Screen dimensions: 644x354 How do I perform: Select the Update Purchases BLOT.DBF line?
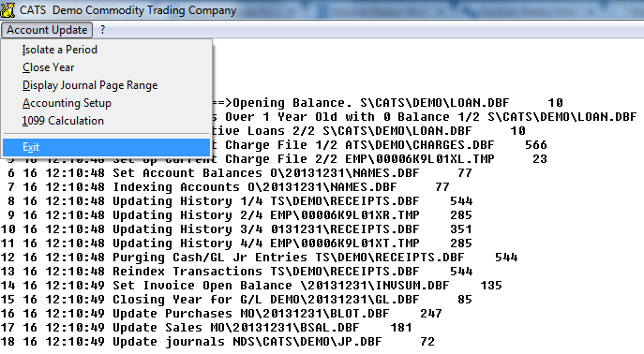[221, 314]
